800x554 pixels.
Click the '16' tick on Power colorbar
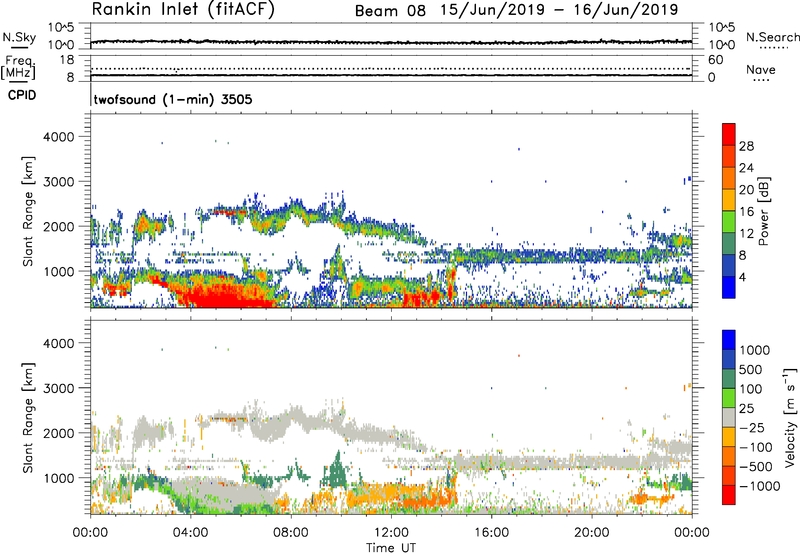point(746,212)
